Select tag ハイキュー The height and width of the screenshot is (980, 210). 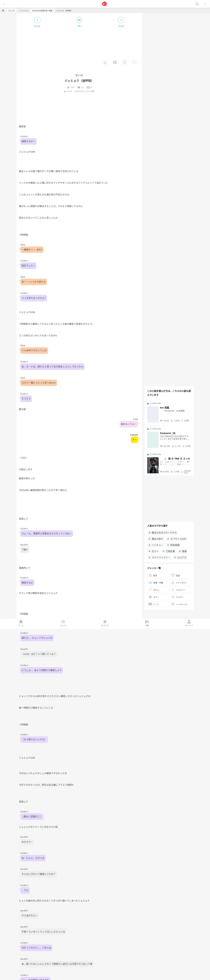click(156, 545)
